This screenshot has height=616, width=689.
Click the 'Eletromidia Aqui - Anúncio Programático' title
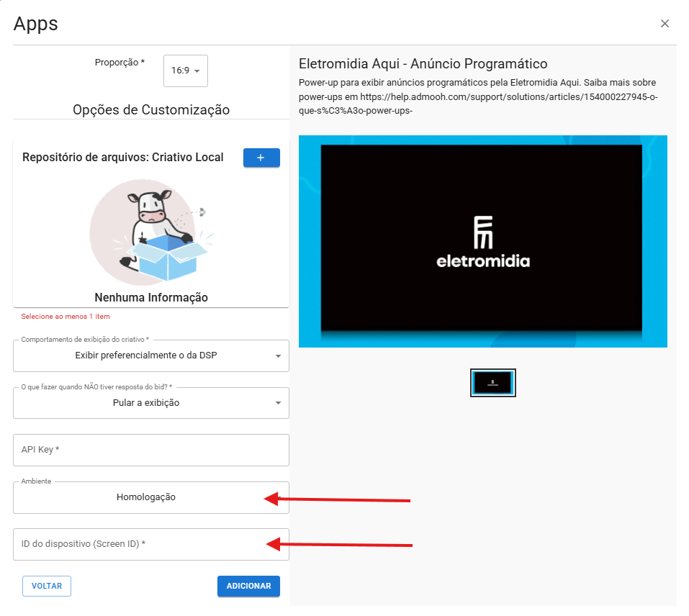coord(423,64)
